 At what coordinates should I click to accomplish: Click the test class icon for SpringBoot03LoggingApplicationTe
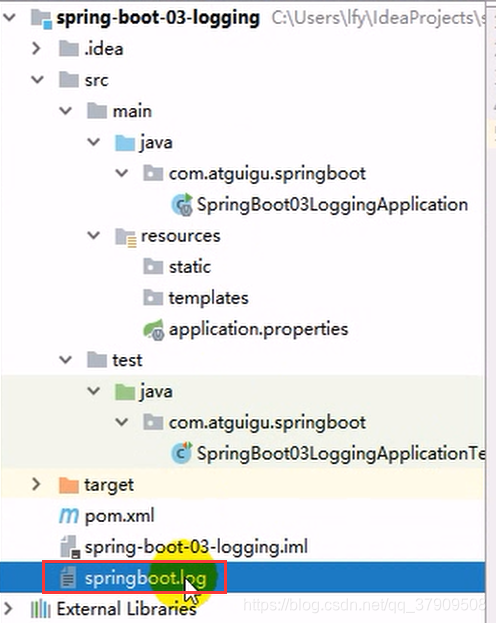pos(182,453)
